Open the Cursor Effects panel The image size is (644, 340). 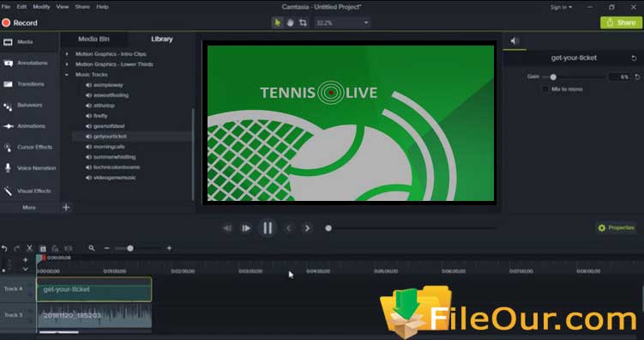tap(29, 147)
